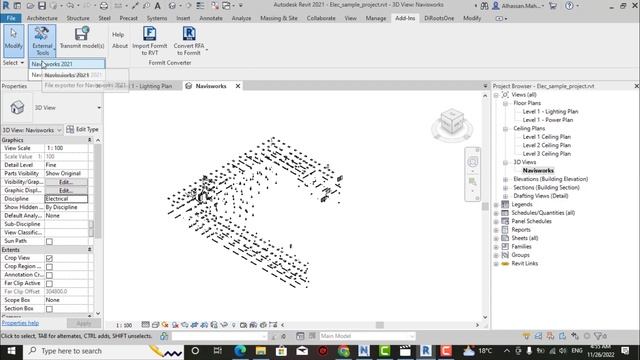Collapse the Floor Plans tree node
Viewport: 640px width, 360px height.
click(x=505, y=103)
